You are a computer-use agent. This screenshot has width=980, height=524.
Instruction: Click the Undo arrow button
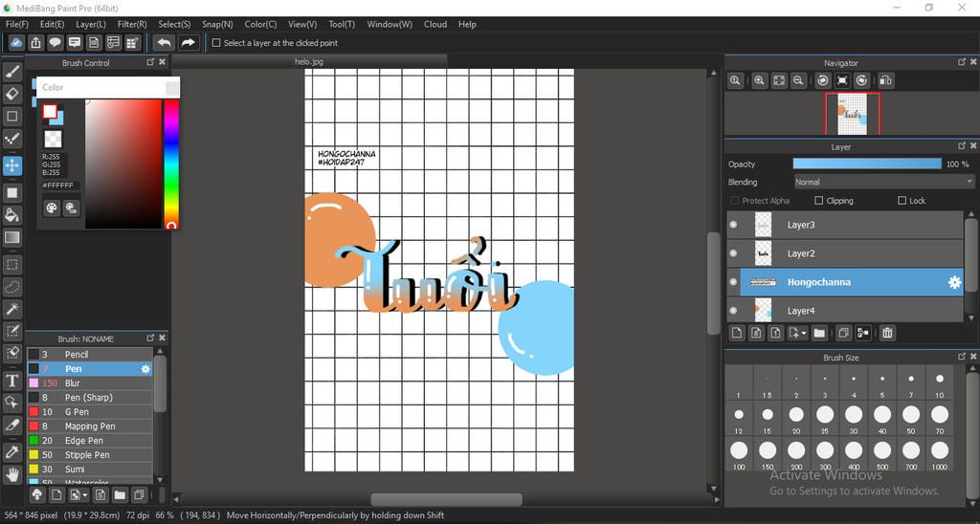[x=164, y=42]
